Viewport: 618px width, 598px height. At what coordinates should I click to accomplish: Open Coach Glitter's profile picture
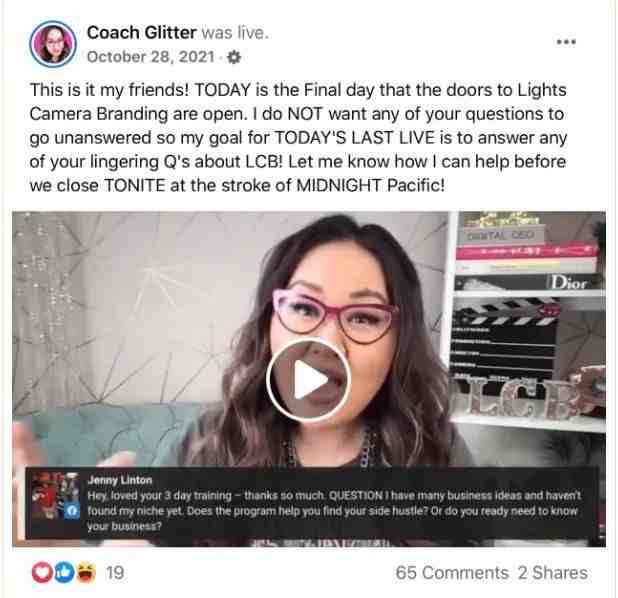click(x=53, y=44)
